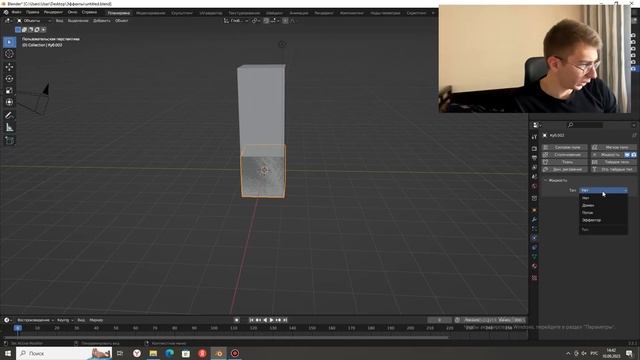Select the Annotate tool

(x=9, y=116)
